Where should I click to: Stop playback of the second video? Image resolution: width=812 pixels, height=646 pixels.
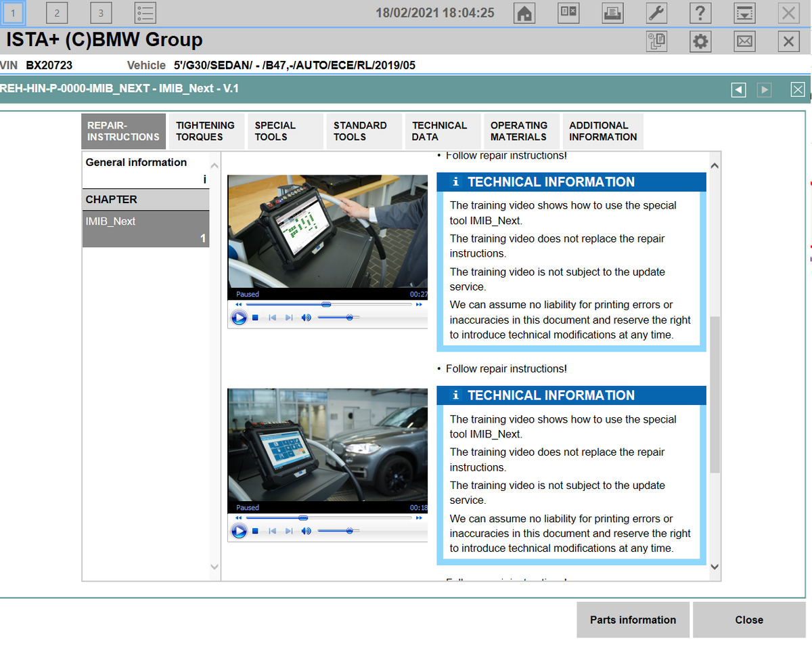pos(255,531)
